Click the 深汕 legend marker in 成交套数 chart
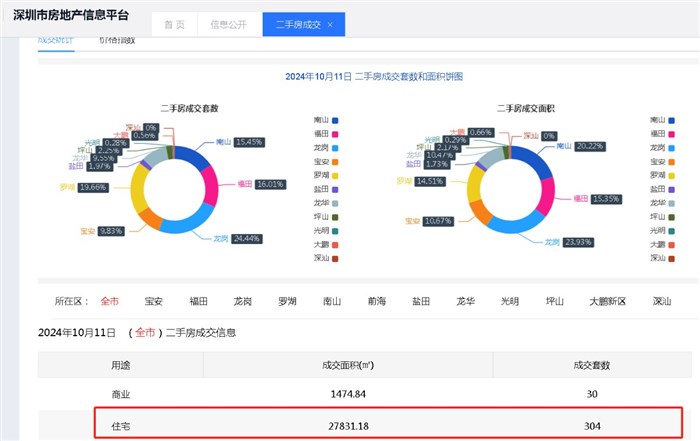700x441 pixels. point(336,258)
